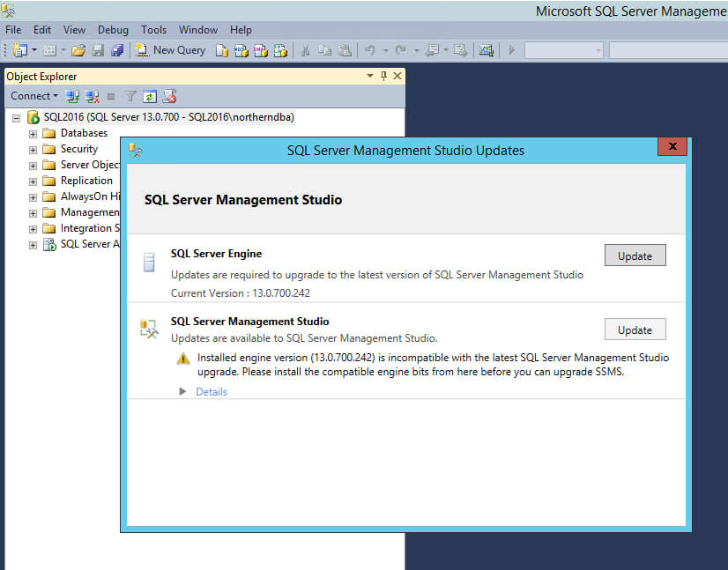Click Update button for SQL Server Management Studio
This screenshot has height=570, width=728.
[x=635, y=329]
